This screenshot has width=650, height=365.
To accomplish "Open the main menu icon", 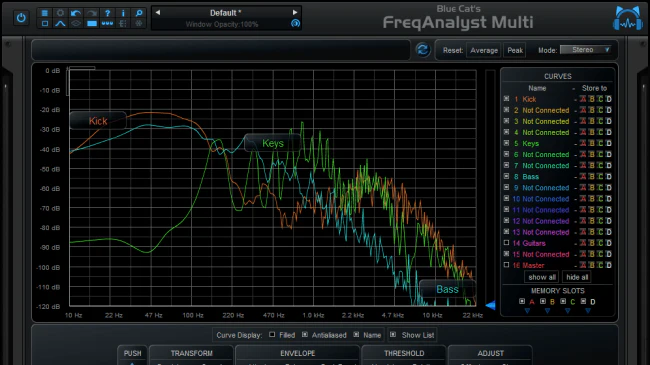I will tap(45, 13).
